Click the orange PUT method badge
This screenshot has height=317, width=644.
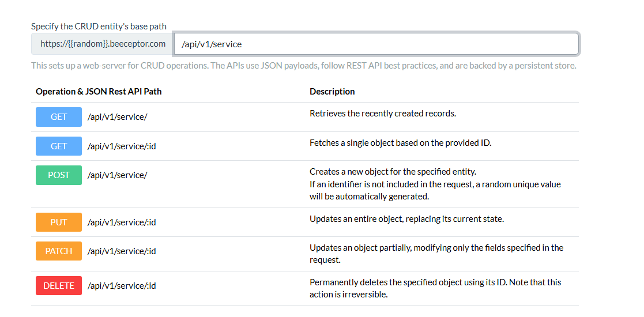[59, 222]
